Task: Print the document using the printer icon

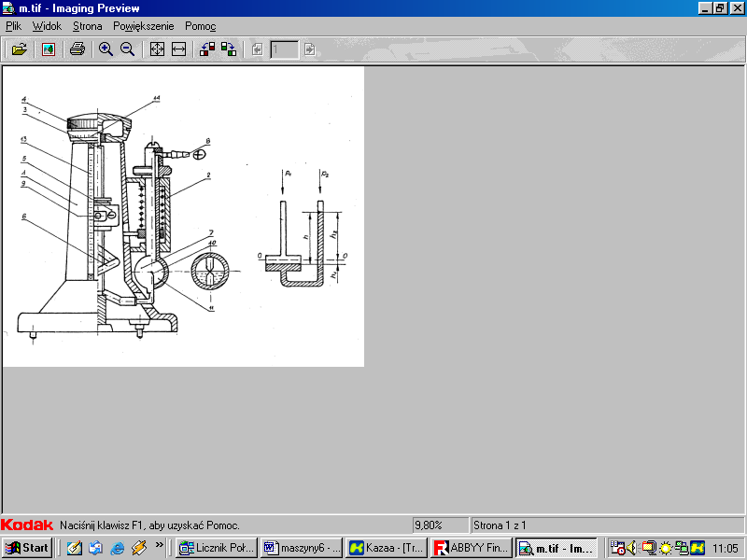Action: point(78,49)
